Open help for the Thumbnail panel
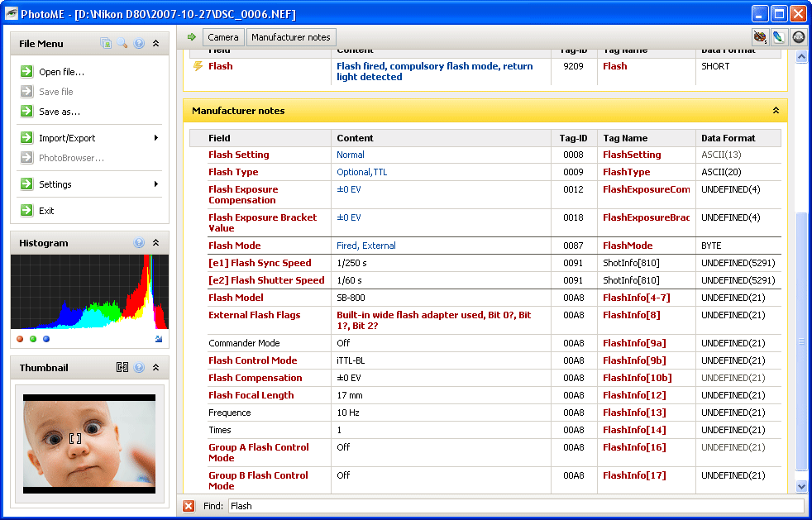The image size is (812, 520). [x=139, y=367]
